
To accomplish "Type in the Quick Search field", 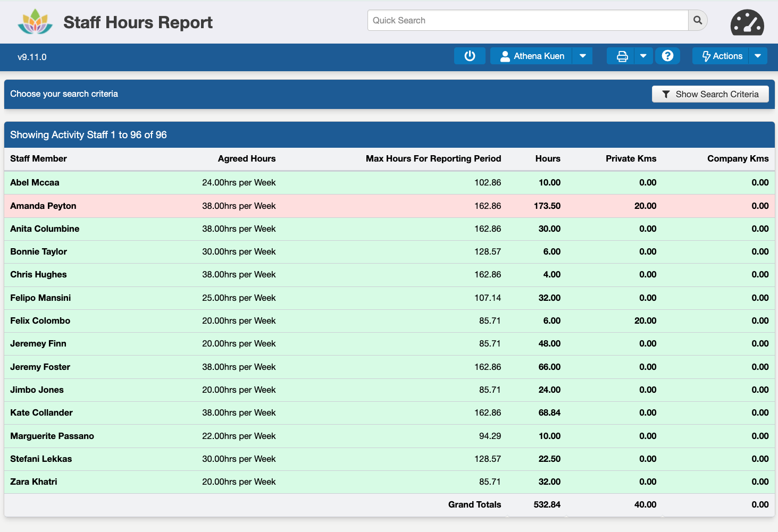I will tap(527, 20).
